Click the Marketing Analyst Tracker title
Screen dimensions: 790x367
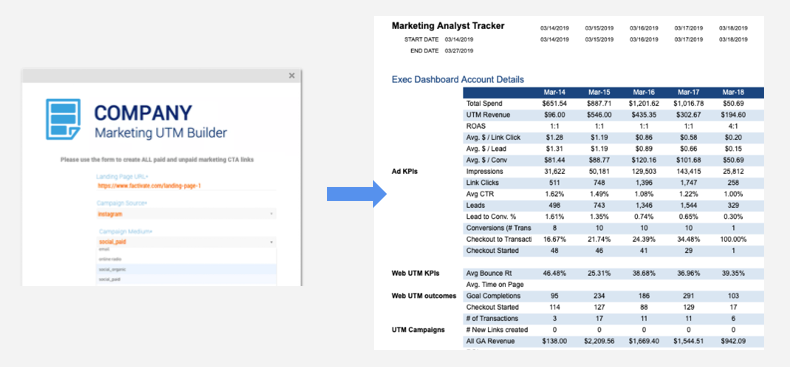coord(448,26)
